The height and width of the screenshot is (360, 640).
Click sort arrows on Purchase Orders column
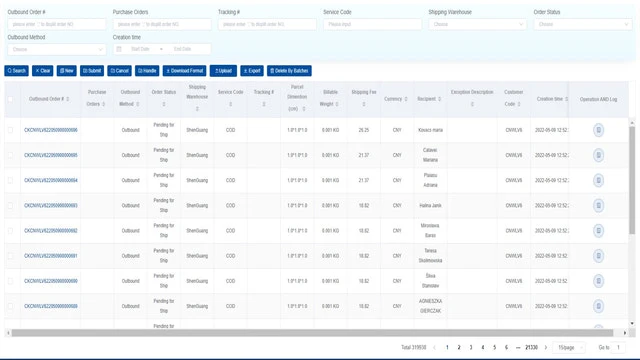click(104, 104)
